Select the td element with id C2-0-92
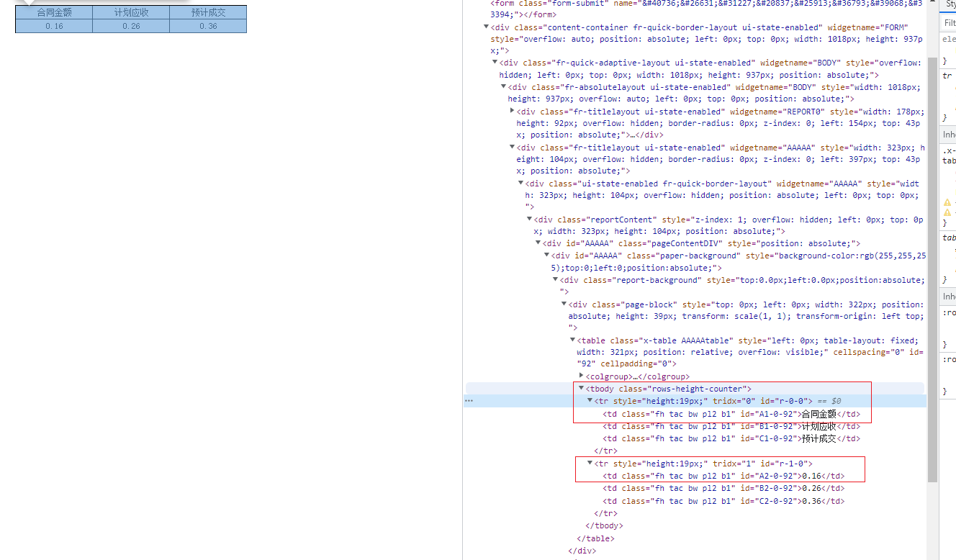Image resolution: width=956 pixels, height=560 pixels. click(723, 501)
